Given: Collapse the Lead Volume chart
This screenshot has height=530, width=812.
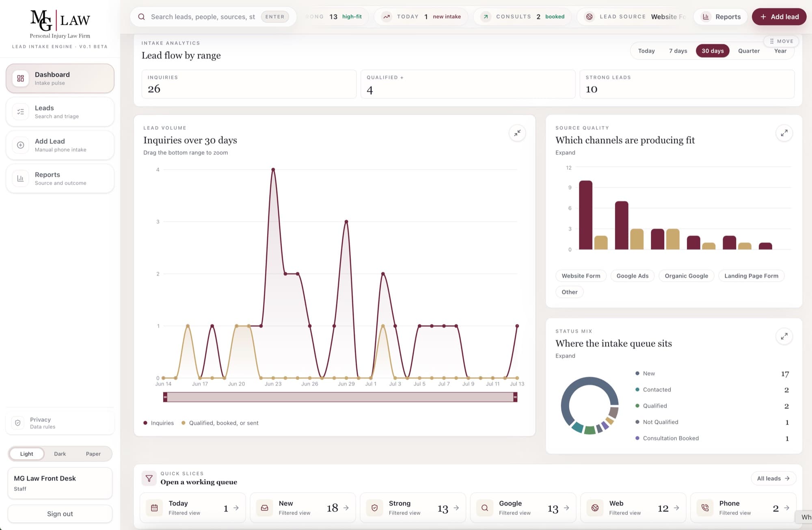Looking at the screenshot, I should (x=517, y=133).
